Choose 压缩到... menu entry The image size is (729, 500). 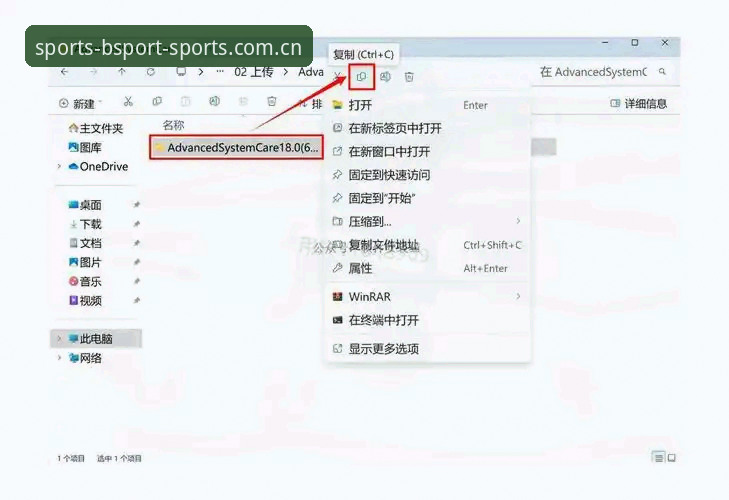pyautogui.click(x=428, y=221)
